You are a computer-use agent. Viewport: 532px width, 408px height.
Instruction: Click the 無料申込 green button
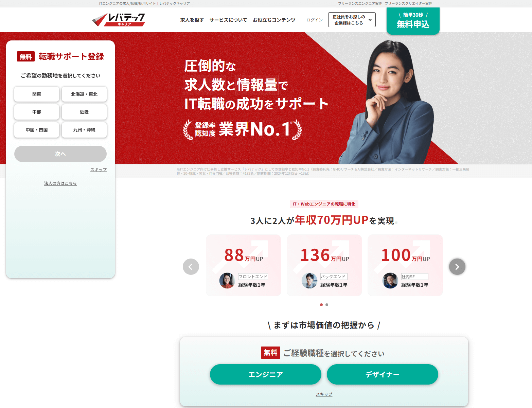pyautogui.click(x=413, y=20)
